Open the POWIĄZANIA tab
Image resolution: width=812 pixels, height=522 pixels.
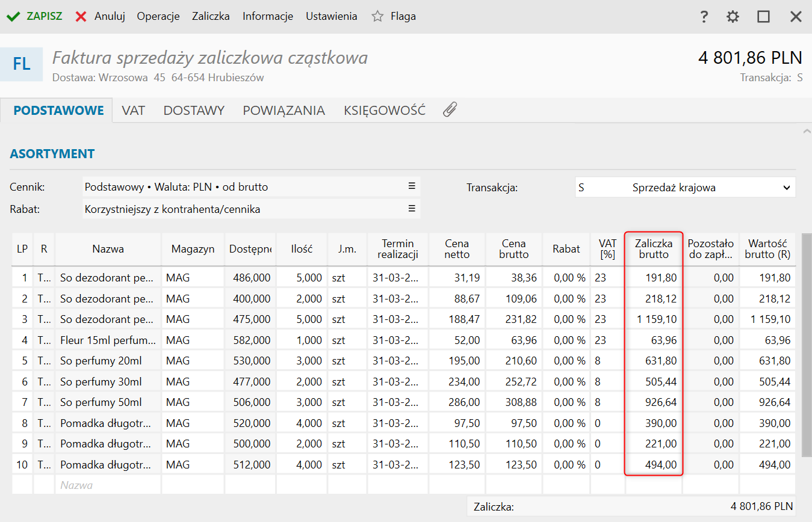click(x=284, y=111)
